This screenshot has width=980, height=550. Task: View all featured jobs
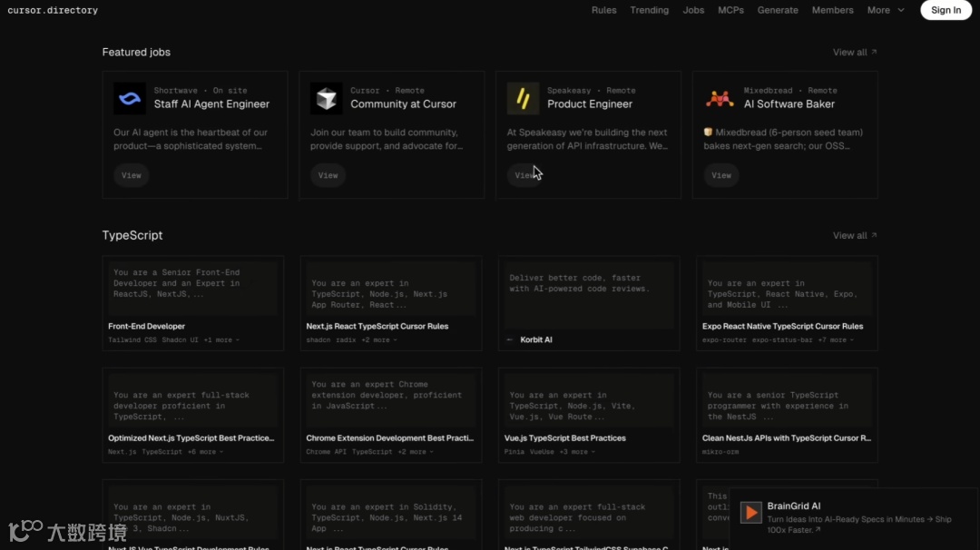tap(855, 53)
